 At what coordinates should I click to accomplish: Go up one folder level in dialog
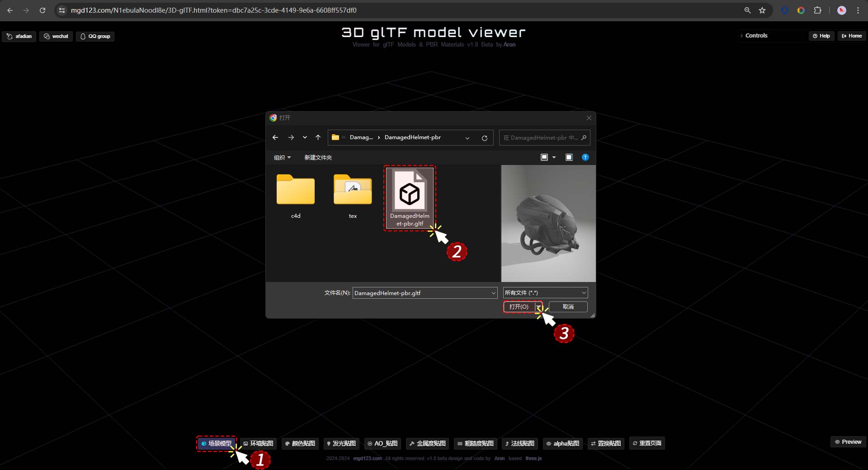pos(318,137)
